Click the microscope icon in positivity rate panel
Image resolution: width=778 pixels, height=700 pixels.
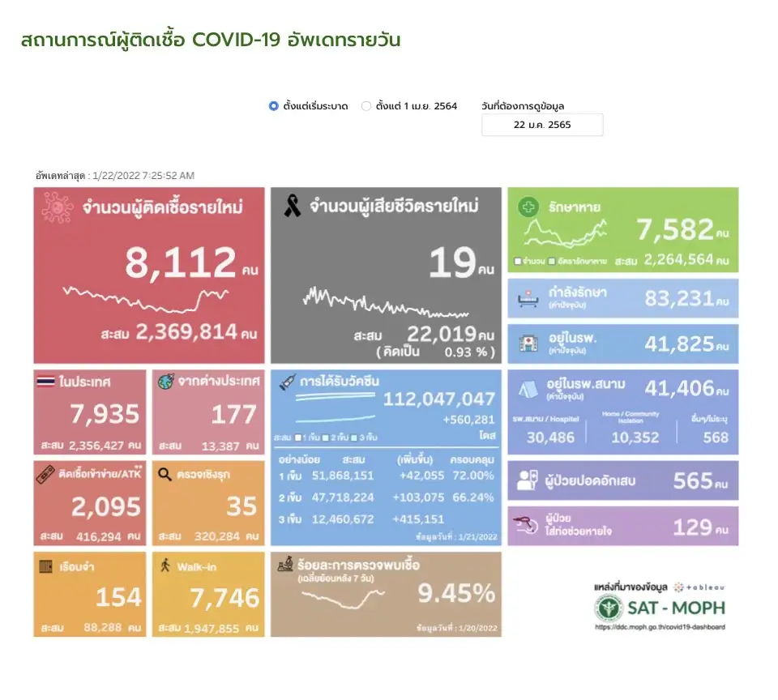tap(284, 564)
